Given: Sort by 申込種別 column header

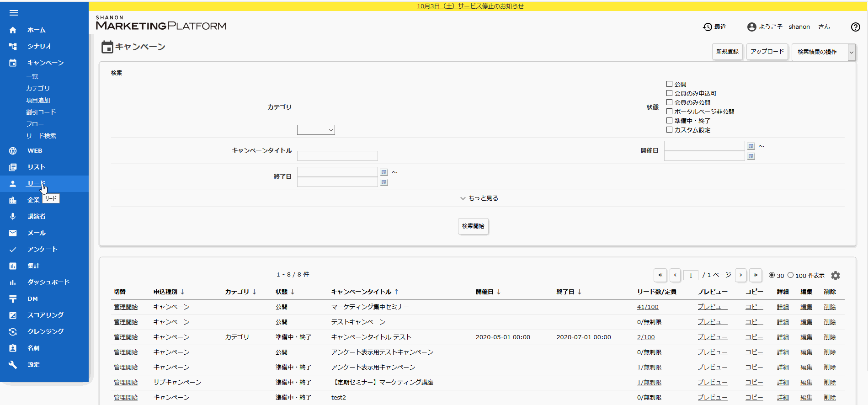Looking at the screenshot, I should click(169, 292).
